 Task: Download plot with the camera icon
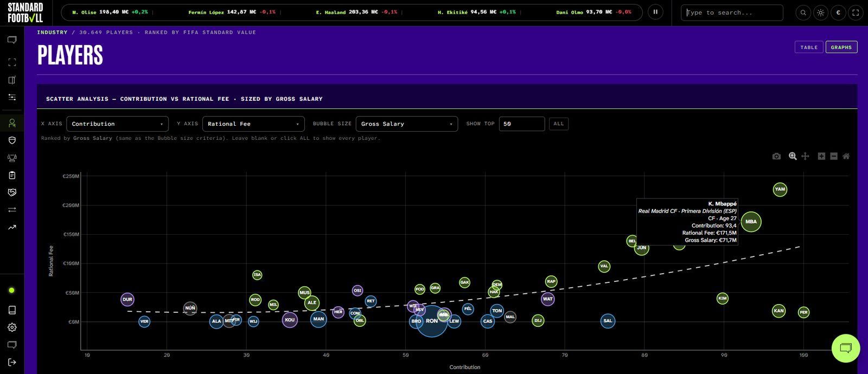(x=776, y=156)
